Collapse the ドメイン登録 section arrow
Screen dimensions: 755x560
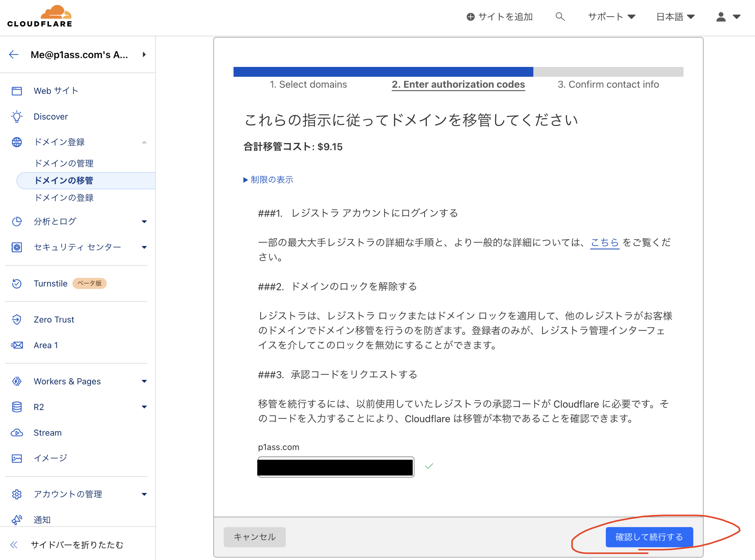coord(144,142)
